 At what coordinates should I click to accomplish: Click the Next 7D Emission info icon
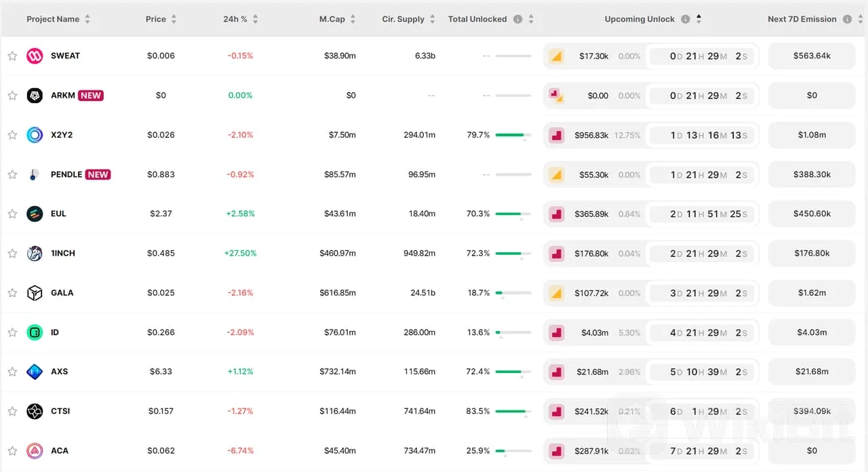(848, 19)
